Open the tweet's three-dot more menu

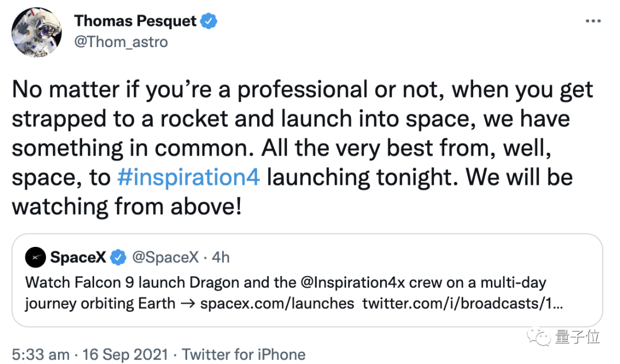[592, 21]
